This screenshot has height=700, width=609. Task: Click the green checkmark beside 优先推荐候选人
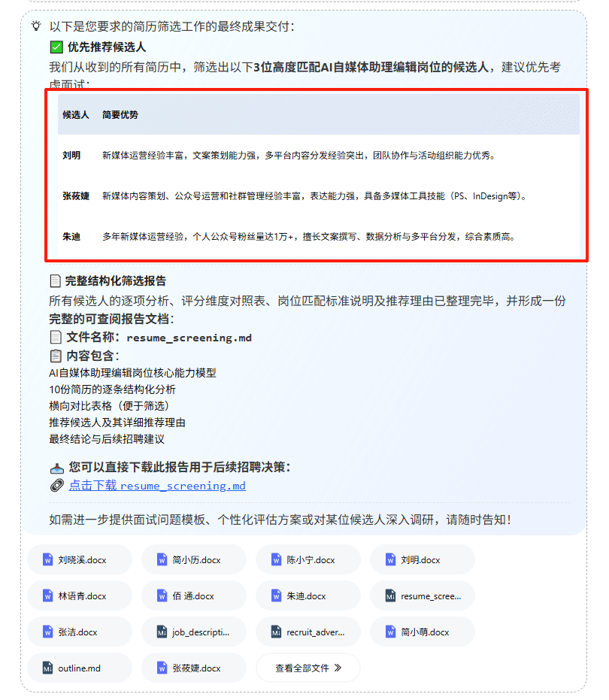tap(56, 47)
